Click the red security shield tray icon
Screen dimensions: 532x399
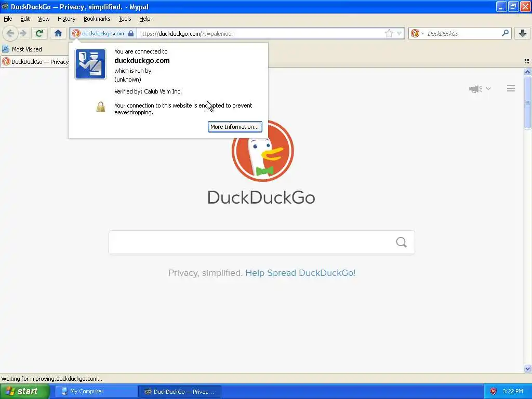click(x=493, y=392)
